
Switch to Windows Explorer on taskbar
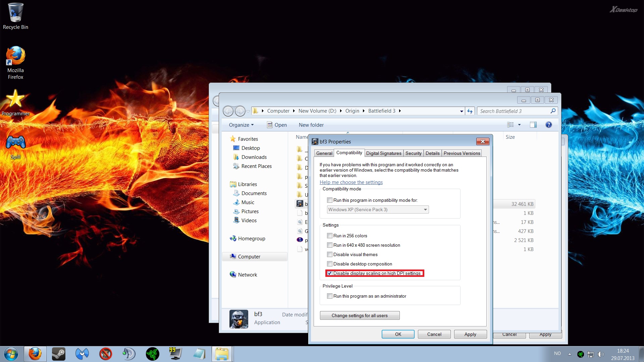coord(222,354)
